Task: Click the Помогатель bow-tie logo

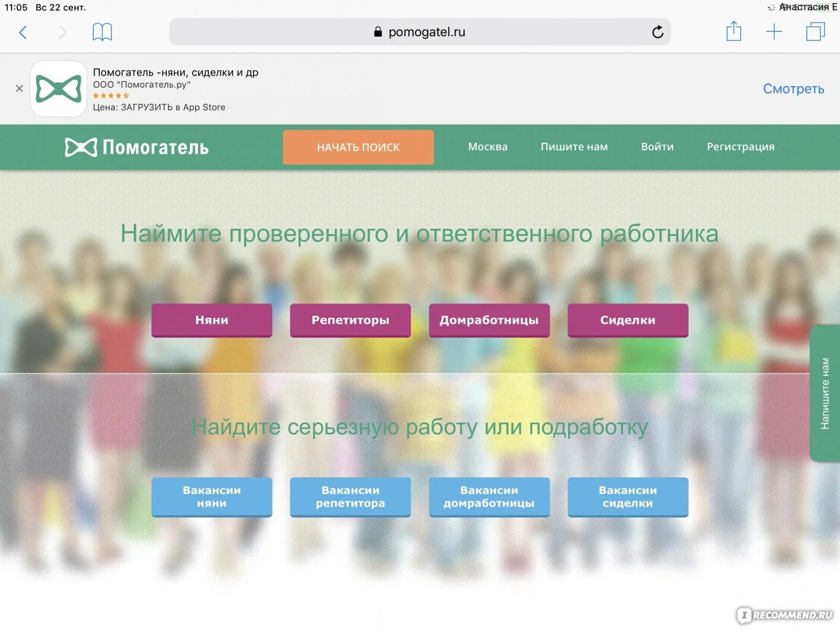Action: coord(80,148)
